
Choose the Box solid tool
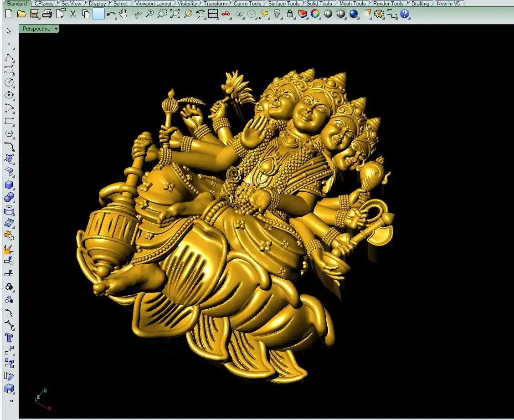9,185
